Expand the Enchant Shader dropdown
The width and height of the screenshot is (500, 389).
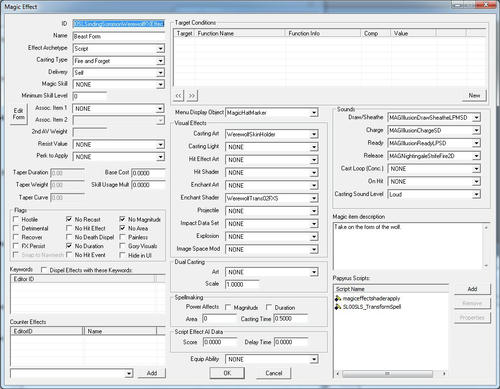(x=314, y=198)
